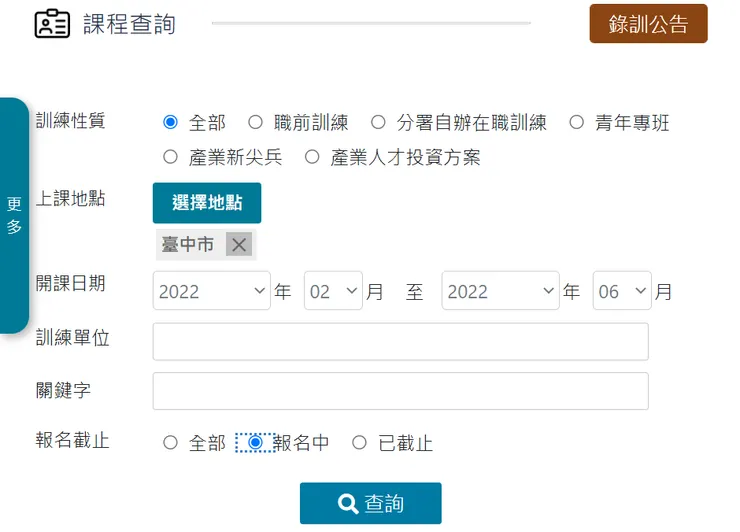Choose 產業新尖兵 radio option
The image size is (740, 532).
coord(170,157)
